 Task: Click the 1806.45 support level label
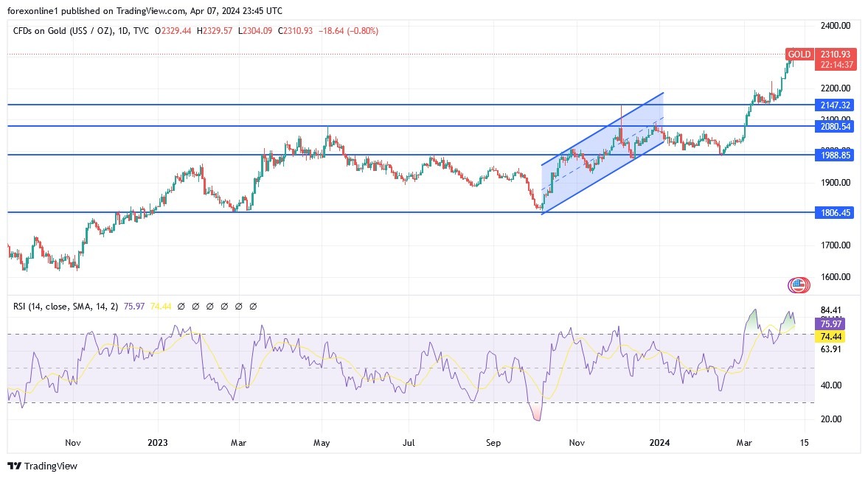click(x=834, y=212)
